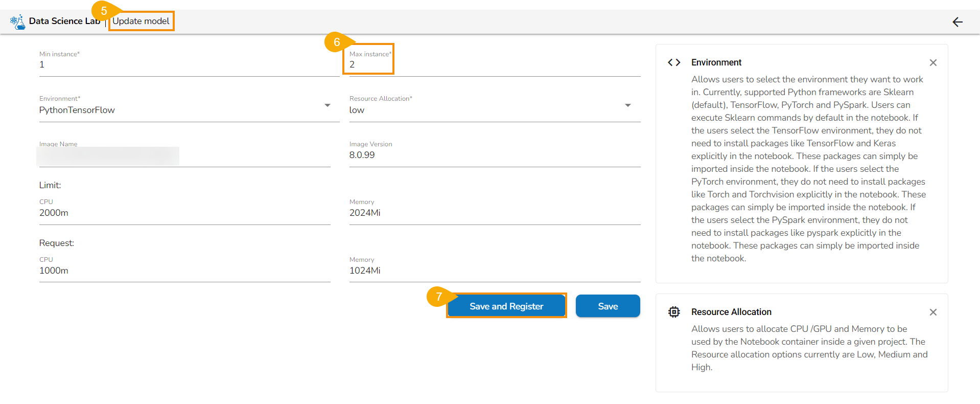
Task: Click the Resource Allocation chip icon
Action: tap(674, 312)
